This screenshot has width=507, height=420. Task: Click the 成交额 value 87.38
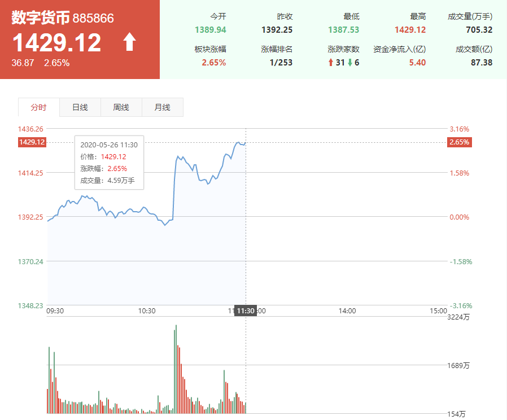(x=481, y=63)
